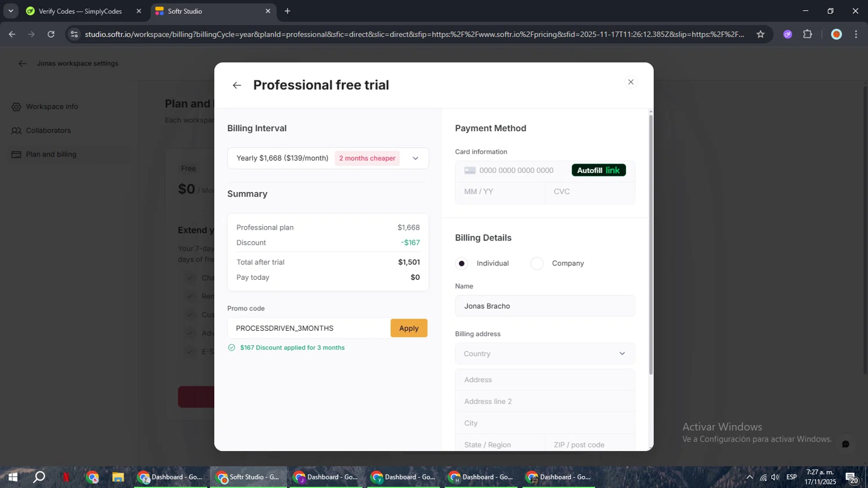
Task: Click the Total after trial $1,501 value
Action: pos(409,263)
